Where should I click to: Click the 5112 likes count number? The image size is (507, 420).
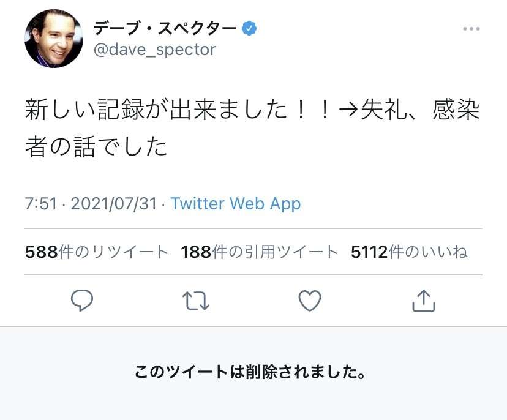pyautogui.click(x=369, y=252)
